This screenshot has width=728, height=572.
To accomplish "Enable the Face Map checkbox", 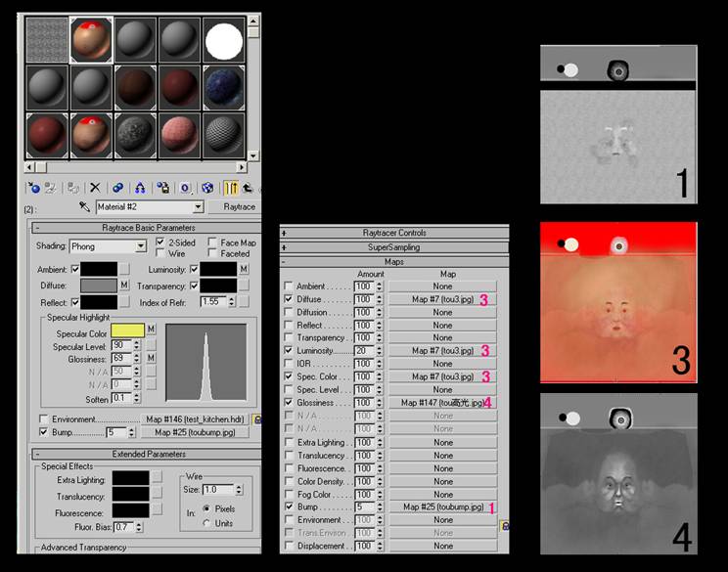I will (213, 242).
